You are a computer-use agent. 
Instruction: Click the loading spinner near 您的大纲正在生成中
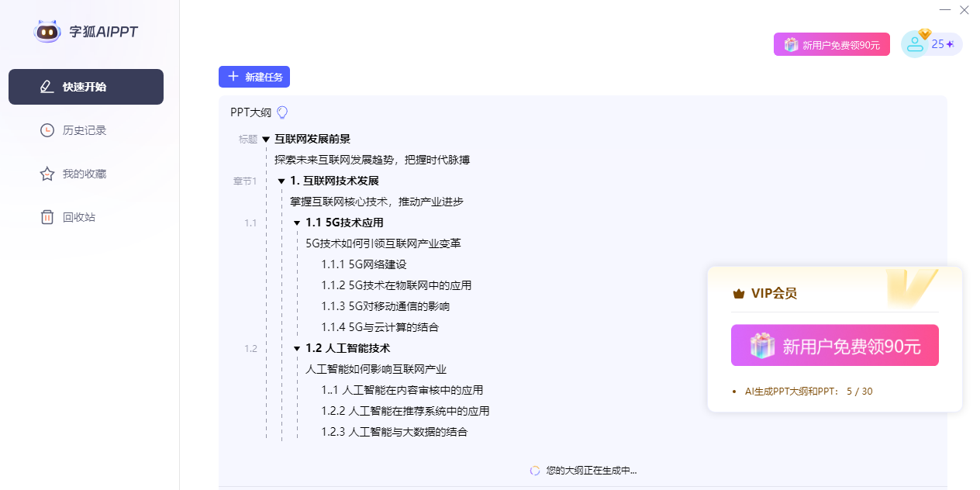click(x=535, y=471)
